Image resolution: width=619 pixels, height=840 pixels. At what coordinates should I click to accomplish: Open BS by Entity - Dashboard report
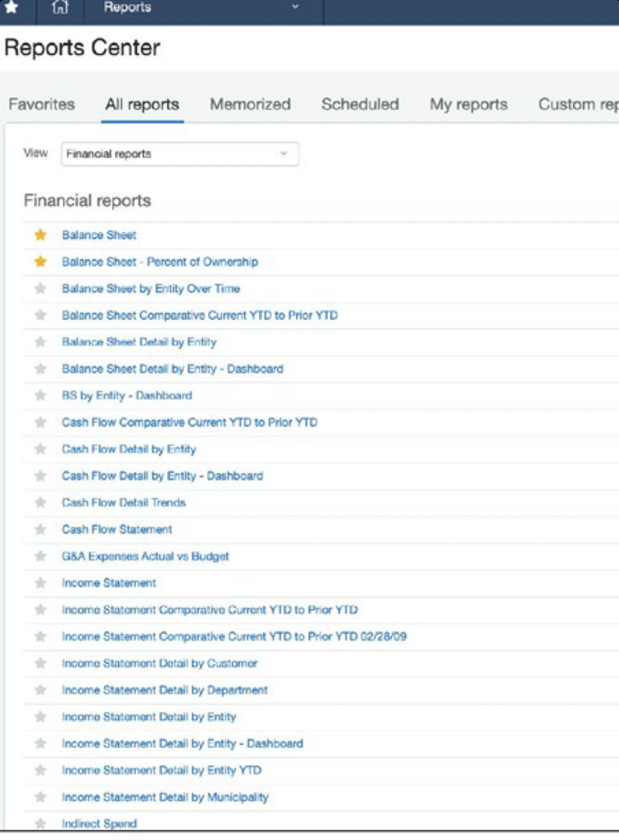pos(127,395)
